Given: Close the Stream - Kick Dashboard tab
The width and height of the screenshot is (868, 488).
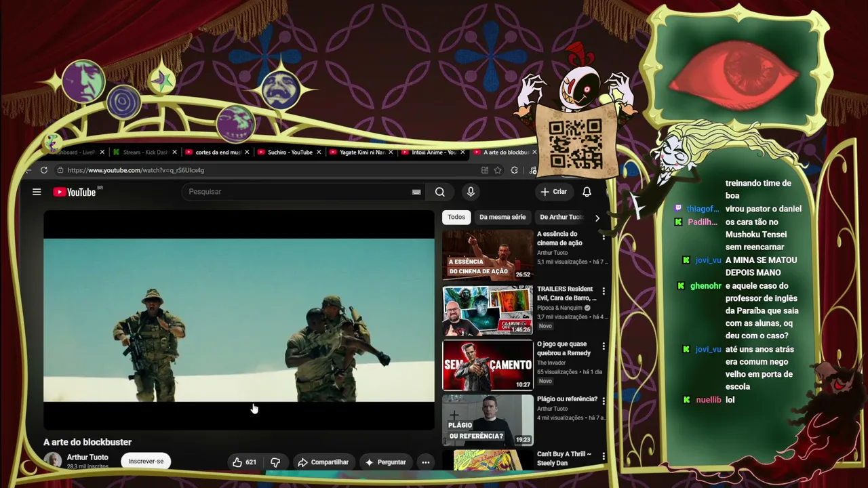Looking at the screenshot, I should (x=174, y=152).
